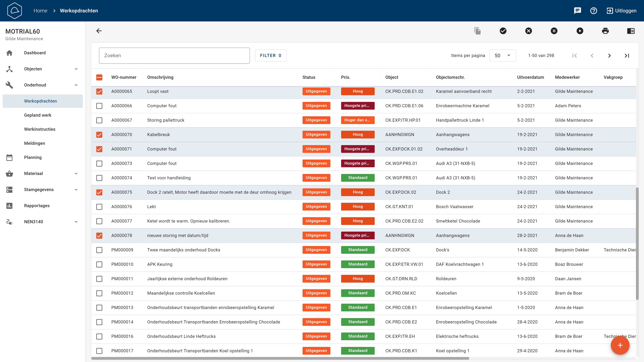
Task: Print the work order list
Action: click(x=605, y=31)
